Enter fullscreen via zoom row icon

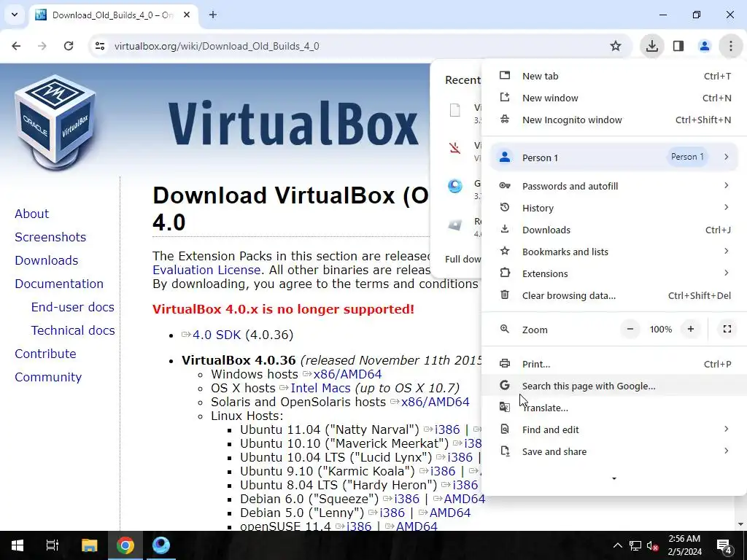727,329
